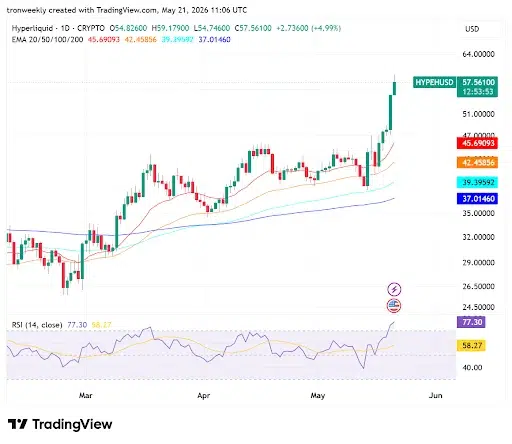This screenshot has height=444, width=512.
Task: Click the 39.39592 value in EMA legend
Action: click(x=178, y=40)
